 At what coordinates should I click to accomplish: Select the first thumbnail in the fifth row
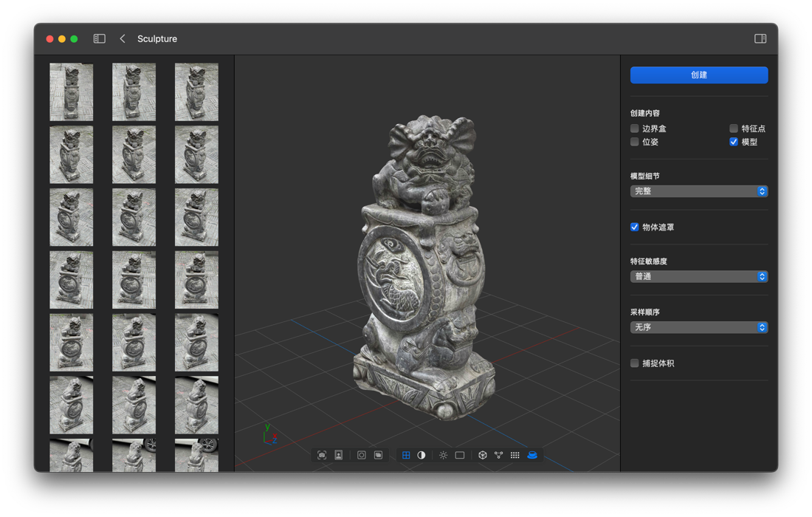coord(72,343)
